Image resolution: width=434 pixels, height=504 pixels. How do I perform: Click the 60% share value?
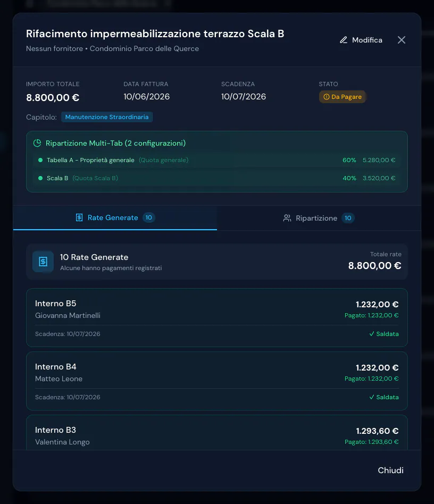349,160
